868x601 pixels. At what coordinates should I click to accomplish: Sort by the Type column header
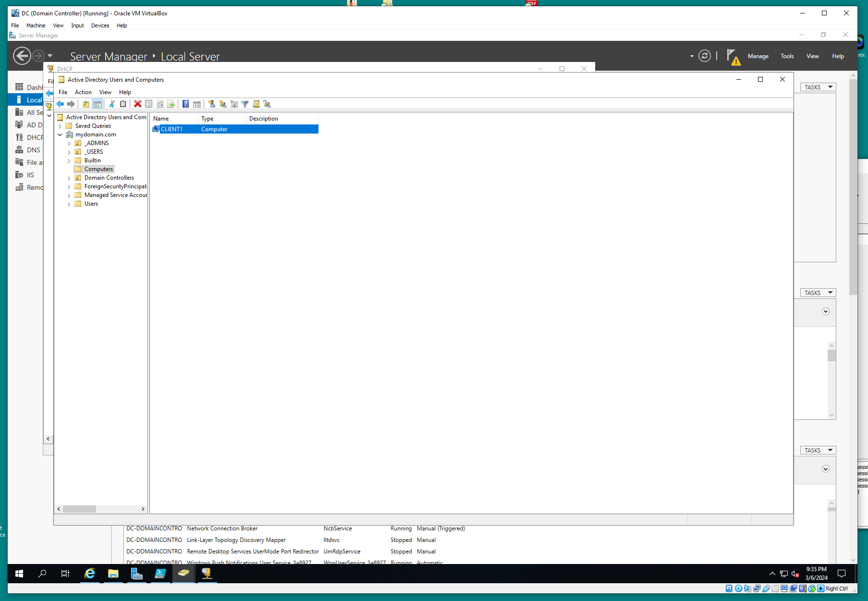coord(222,119)
